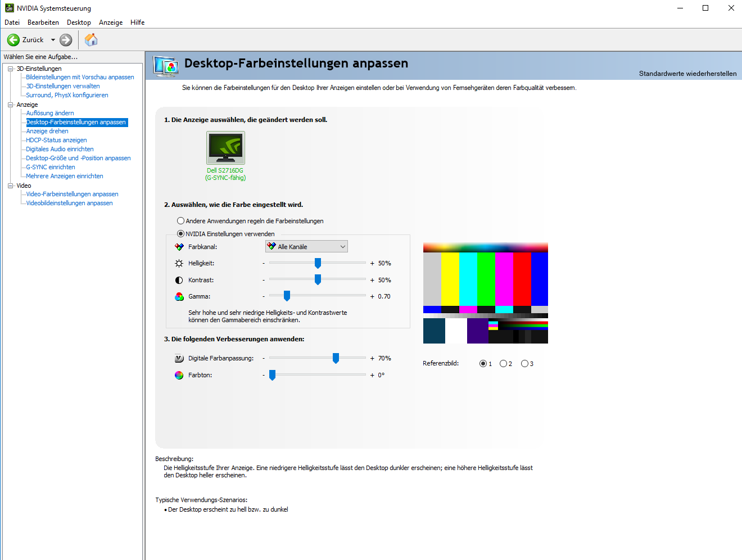Click the minus sign beside Gamma slider
This screenshot has height=560, width=742.
point(264,296)
